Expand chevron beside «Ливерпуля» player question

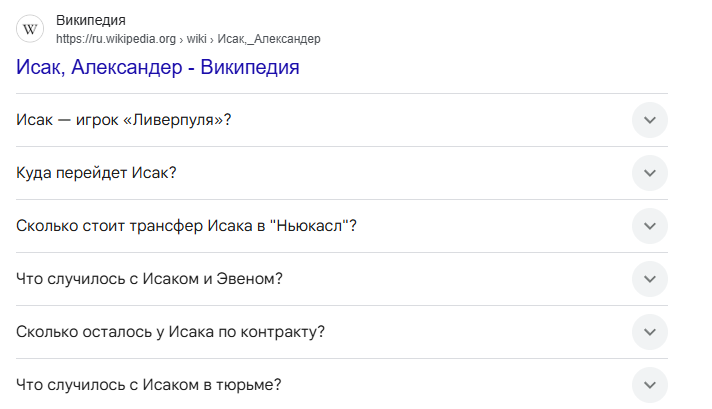point(650,120)
